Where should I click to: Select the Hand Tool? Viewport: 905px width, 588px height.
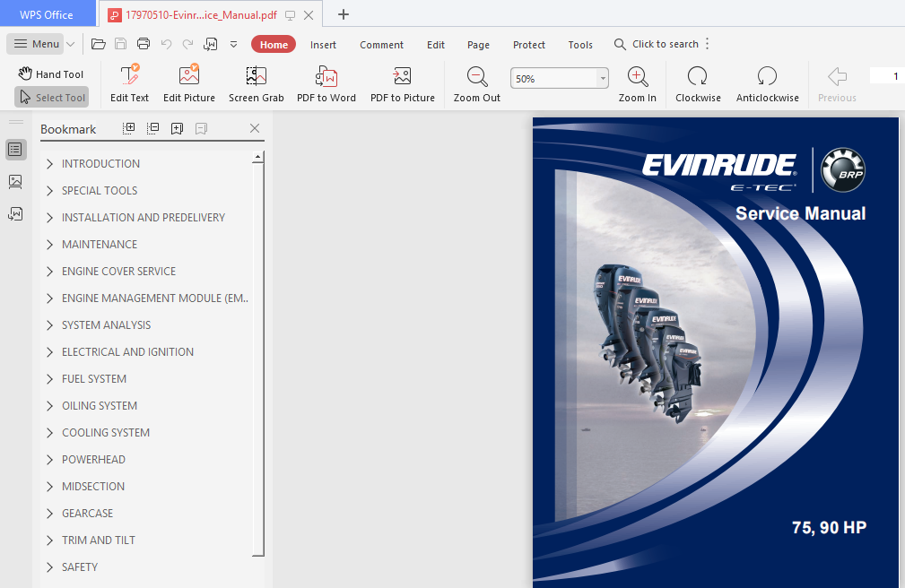[51, 73]
